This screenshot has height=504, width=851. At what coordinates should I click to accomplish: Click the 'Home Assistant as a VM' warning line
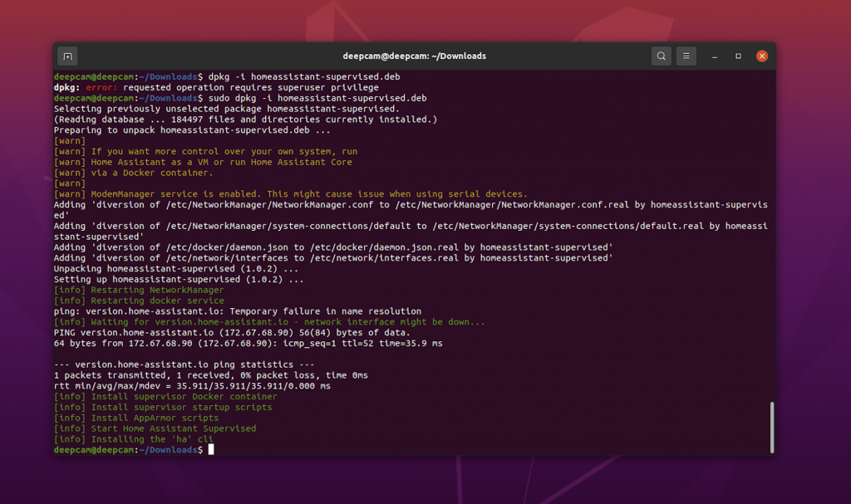pos(203,162)
